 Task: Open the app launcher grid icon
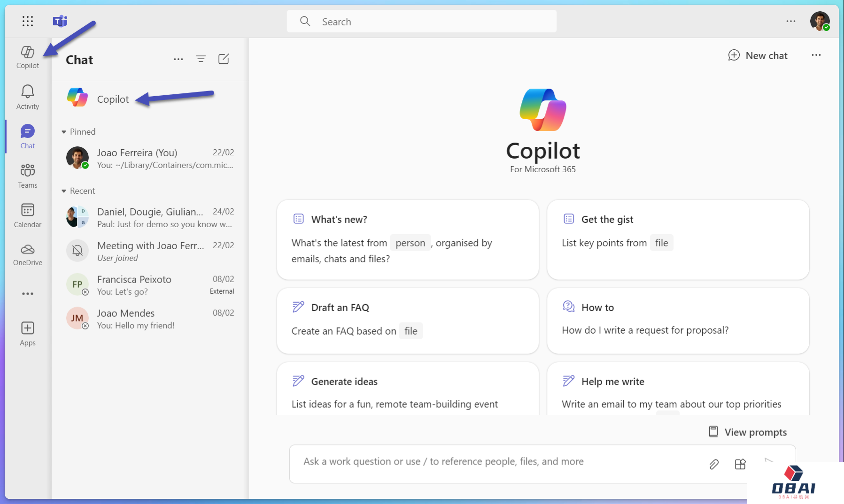[x=28, y=21]
